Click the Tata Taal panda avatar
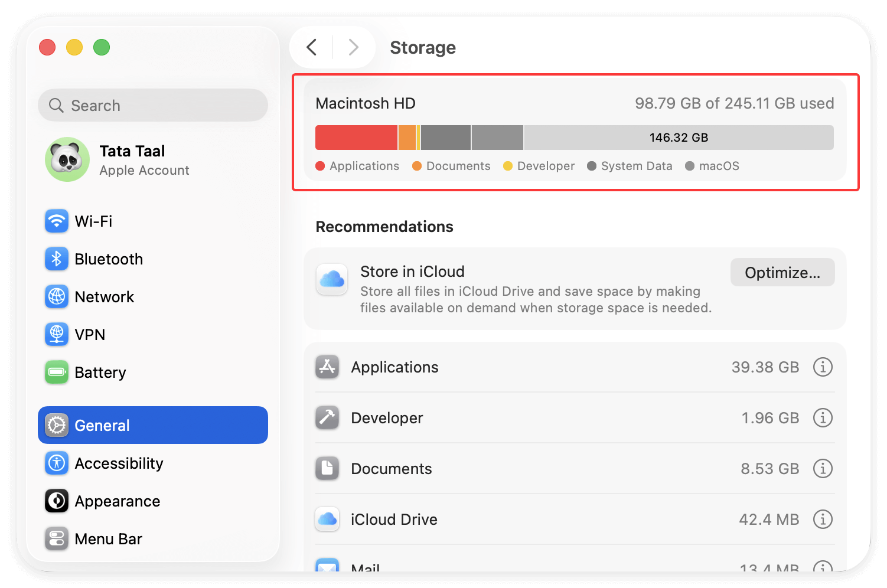This screenshot has width=887, height=588. point(67,159)
